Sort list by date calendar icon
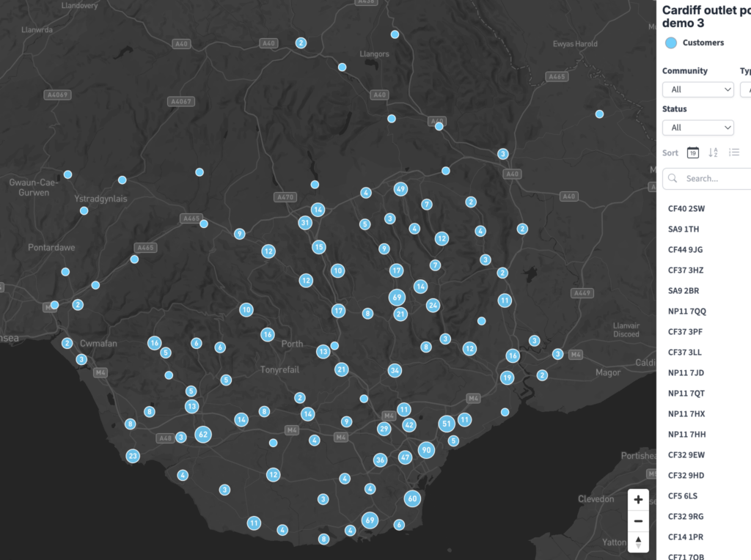The width and height of the screenshot is (751, 560). (692, 152)
